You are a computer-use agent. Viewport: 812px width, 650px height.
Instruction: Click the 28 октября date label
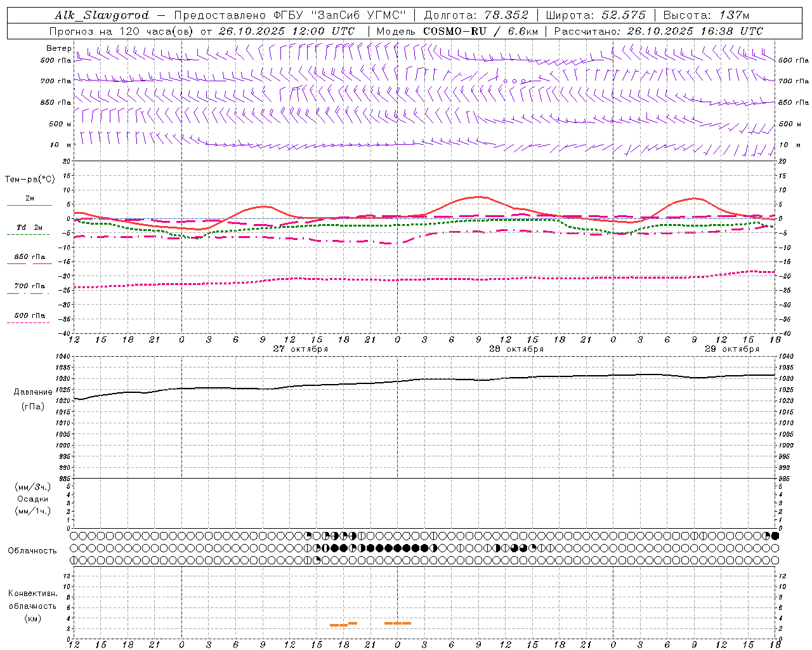[516, 349]
